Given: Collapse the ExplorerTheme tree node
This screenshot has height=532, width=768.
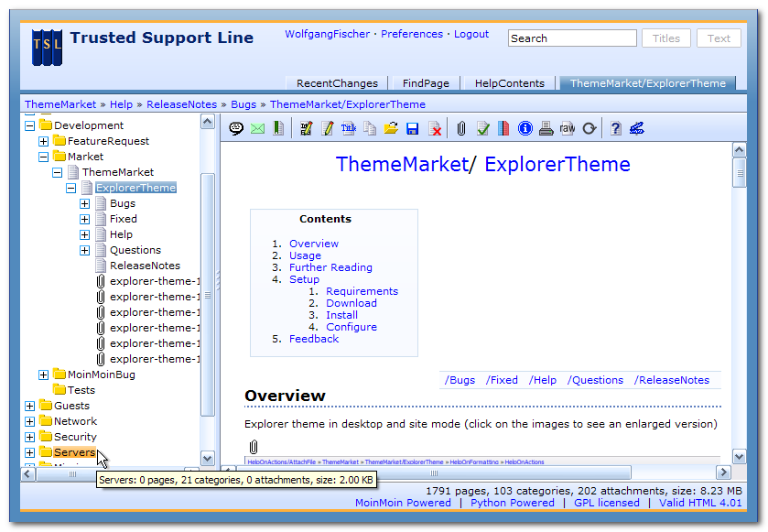Looking at the screenshot, I should pos(71,188).
